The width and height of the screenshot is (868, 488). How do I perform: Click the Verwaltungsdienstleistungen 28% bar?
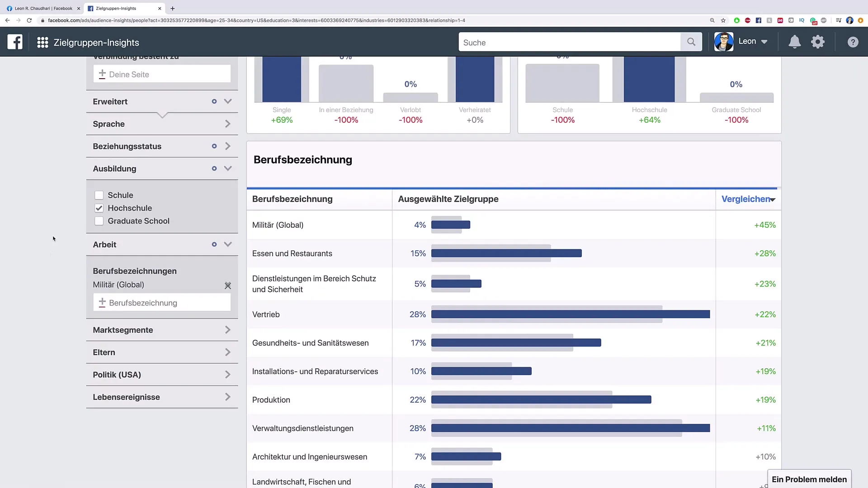click(571, 428)
